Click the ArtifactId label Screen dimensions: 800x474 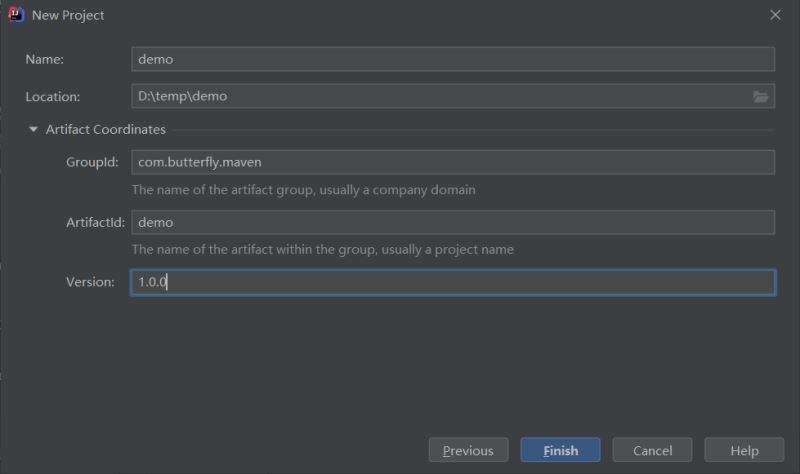(x=95, y=222)
